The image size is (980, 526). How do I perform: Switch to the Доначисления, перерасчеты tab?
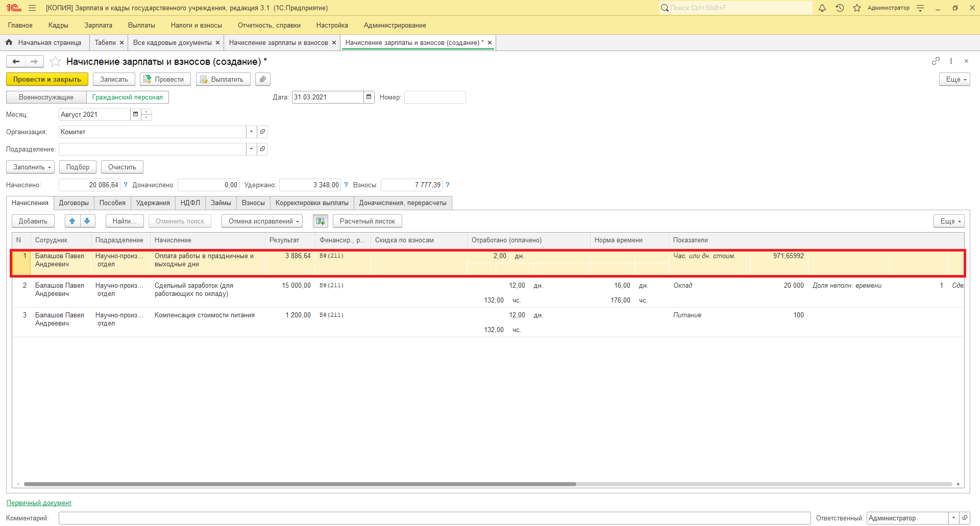(403, 203)
